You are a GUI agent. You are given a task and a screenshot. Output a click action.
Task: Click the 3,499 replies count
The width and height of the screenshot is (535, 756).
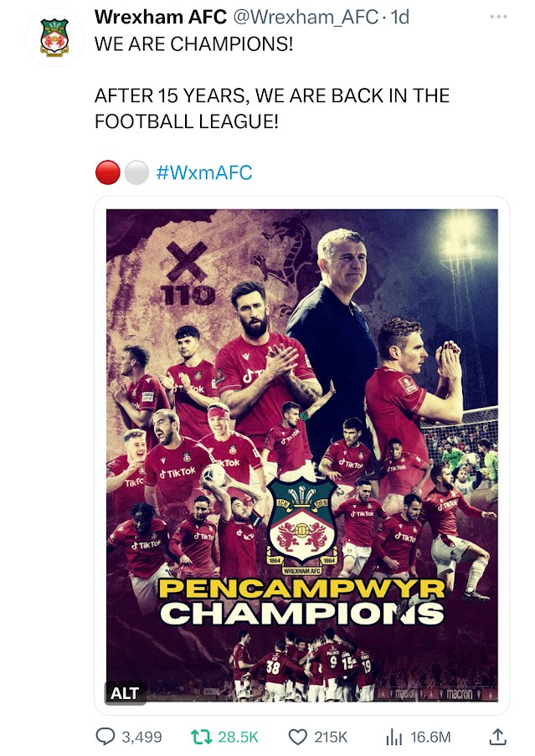(x=141, y=737)
